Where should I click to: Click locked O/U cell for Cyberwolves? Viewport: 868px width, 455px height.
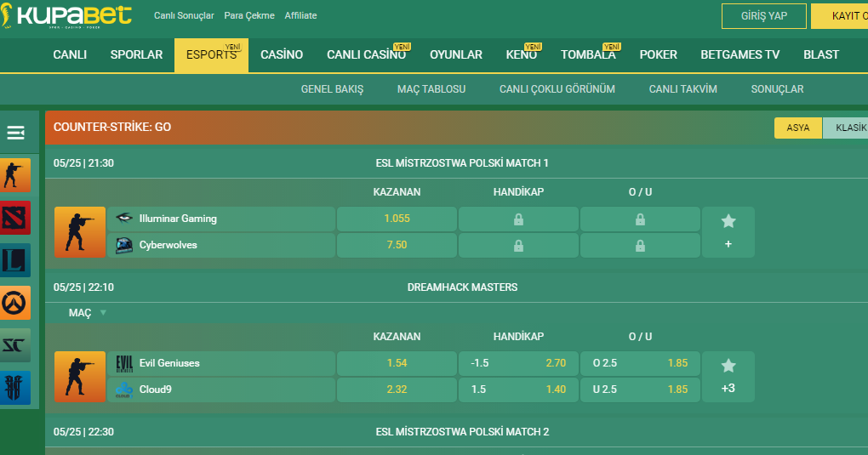point(640,245)
